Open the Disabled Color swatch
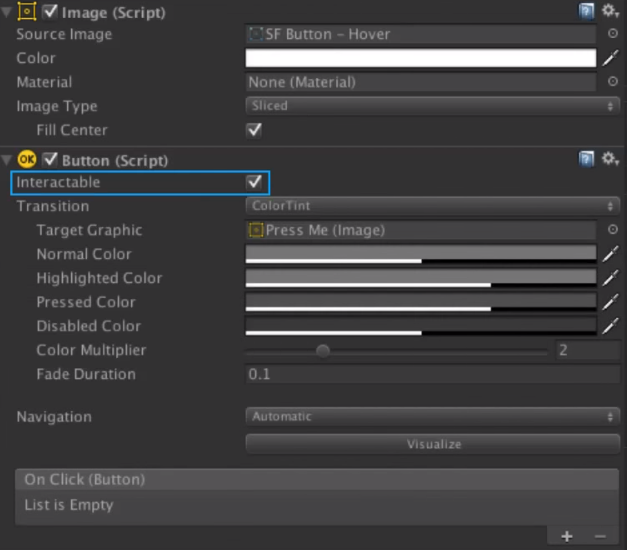The image size is (627, 550). tap(421, 326)
